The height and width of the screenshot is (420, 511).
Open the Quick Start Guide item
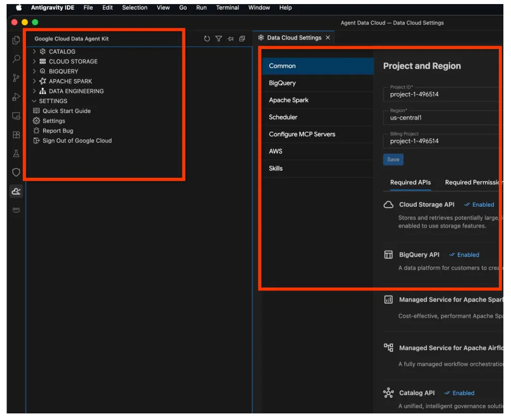66,111
